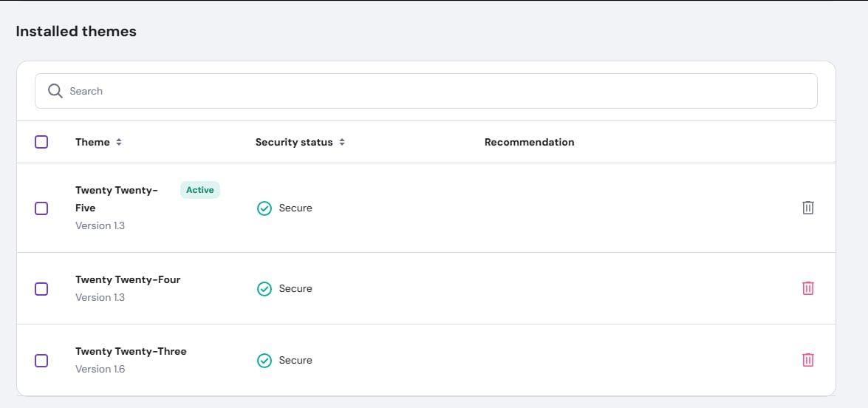Mark the Twenty Twenty-Three theme checkbox
Screen dimensions: 868x408
tap(41, 361)
